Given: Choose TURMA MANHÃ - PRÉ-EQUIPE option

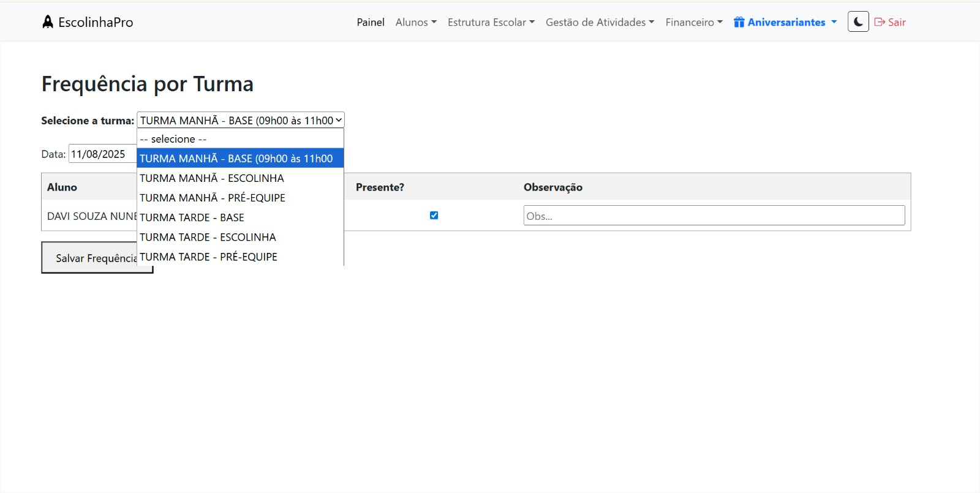Looking at the screenshot, I should pos(213,198).
